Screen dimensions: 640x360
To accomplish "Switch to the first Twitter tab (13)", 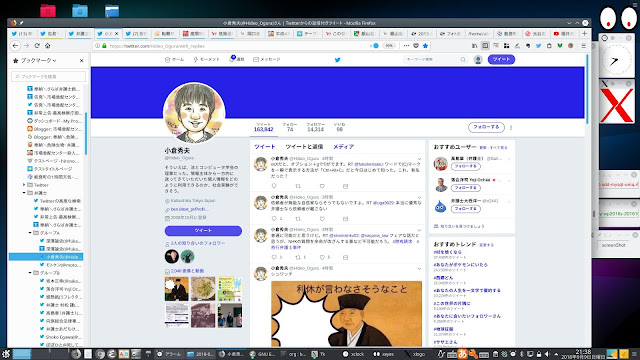I will [22, 33].
